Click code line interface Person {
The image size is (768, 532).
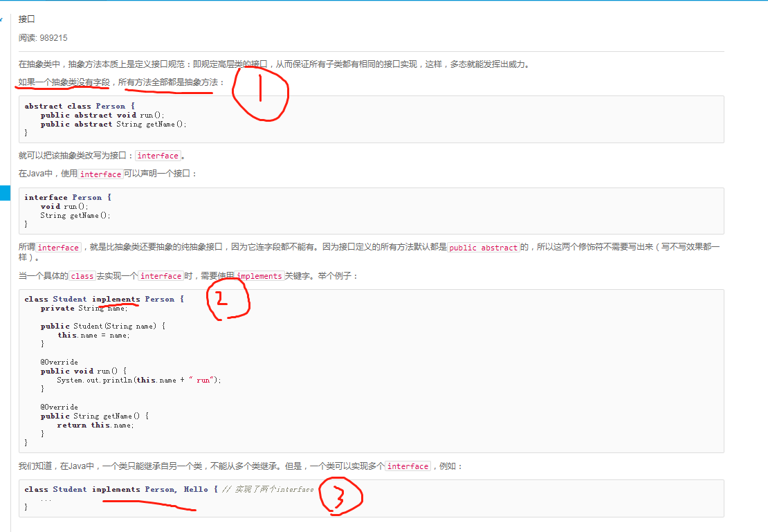[x=68, y=197]
